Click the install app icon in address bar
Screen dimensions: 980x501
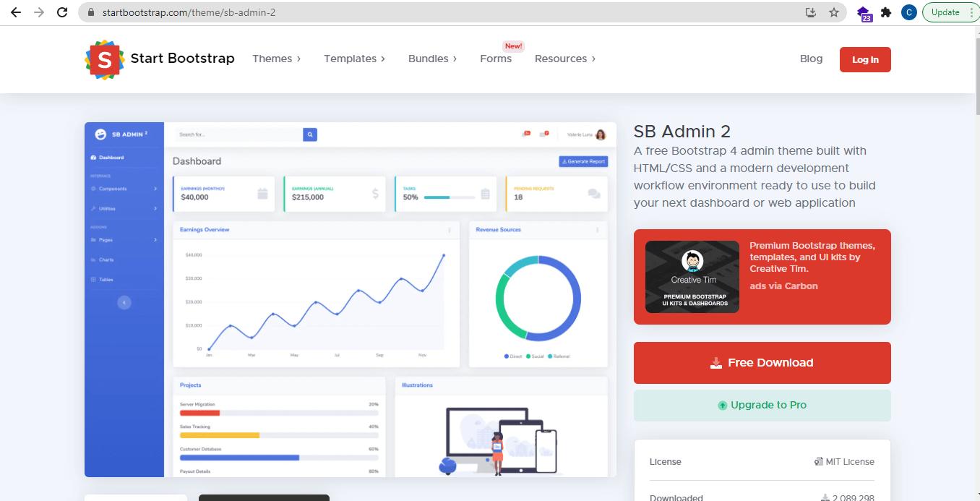(x=811, y=12)
